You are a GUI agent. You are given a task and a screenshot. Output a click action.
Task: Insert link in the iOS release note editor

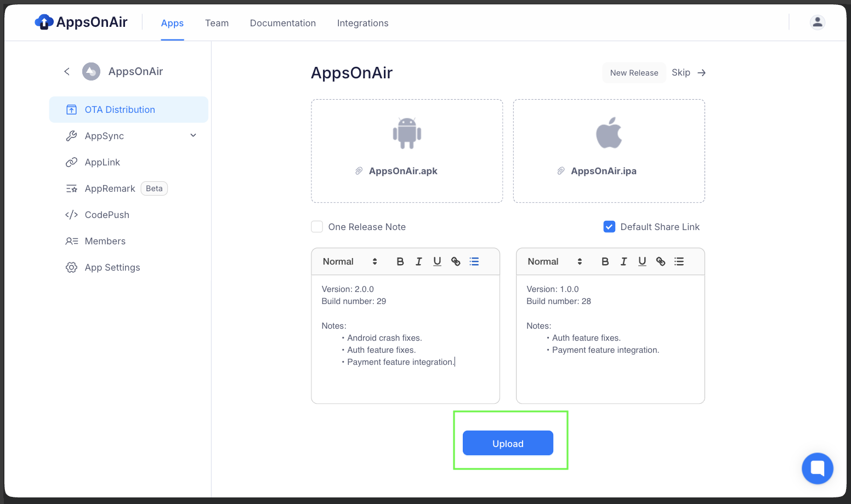pos(661,261)
